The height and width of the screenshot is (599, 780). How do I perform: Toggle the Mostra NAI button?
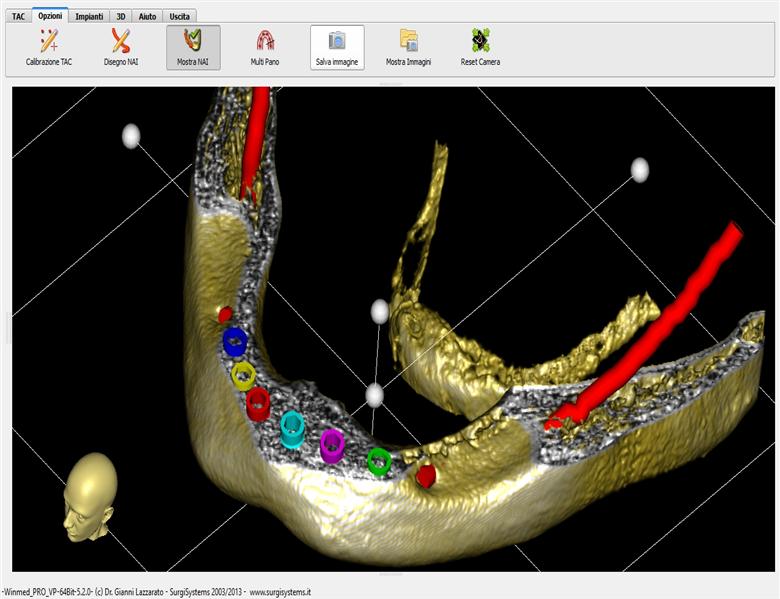(193, 48)
